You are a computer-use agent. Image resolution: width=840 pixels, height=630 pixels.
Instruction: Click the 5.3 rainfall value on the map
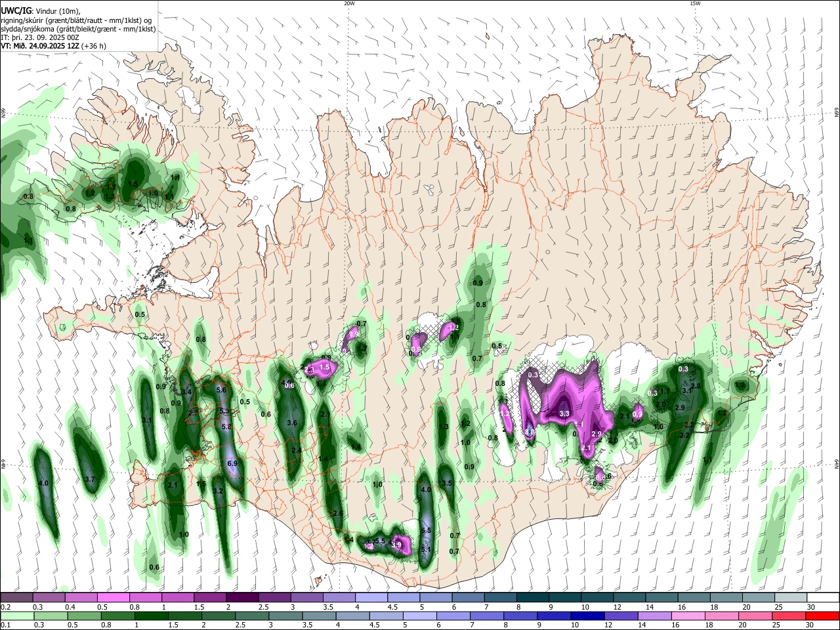[224, 411]
